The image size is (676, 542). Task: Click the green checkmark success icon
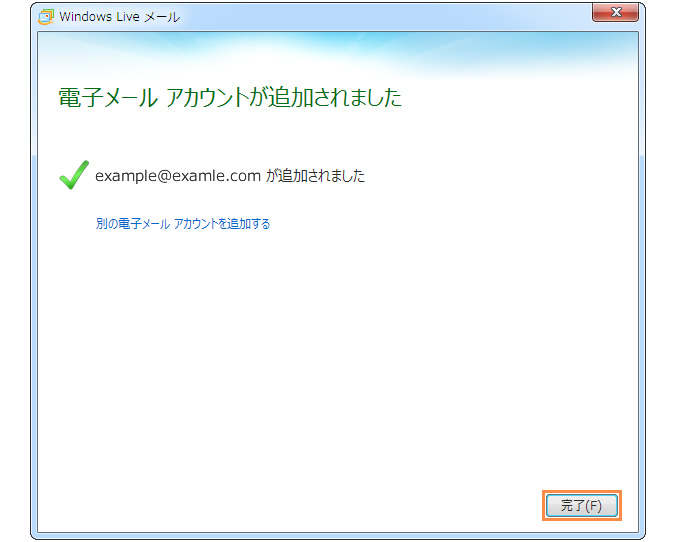(x=74, y=175)
